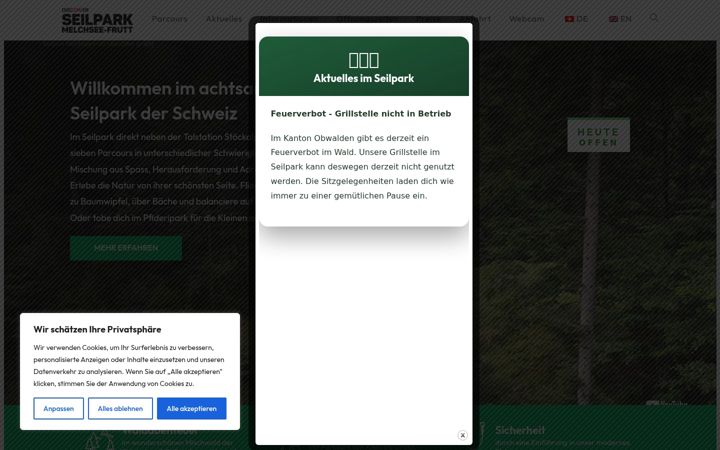Click the Sicherheit section heading

pos(520,430)
